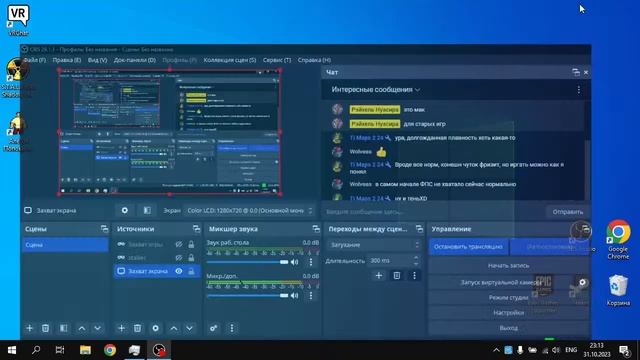
Task: Open the Вид menu
Action: click(98, 60)
